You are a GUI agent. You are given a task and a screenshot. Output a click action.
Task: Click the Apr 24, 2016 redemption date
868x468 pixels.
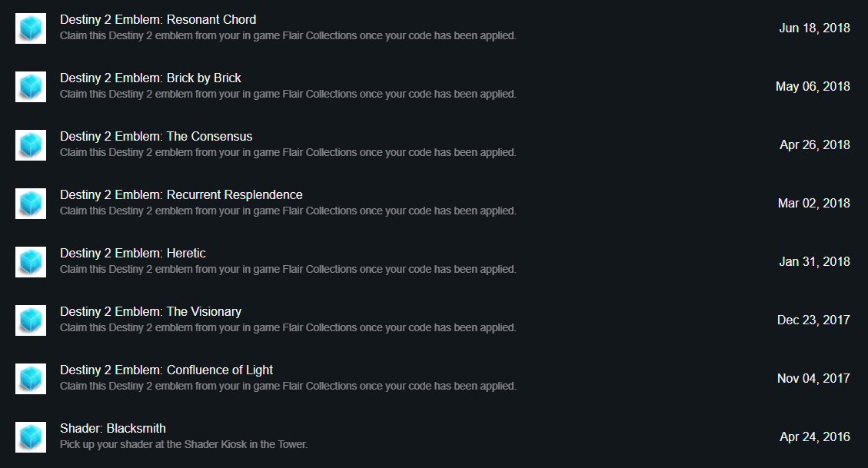coord(815,437)
